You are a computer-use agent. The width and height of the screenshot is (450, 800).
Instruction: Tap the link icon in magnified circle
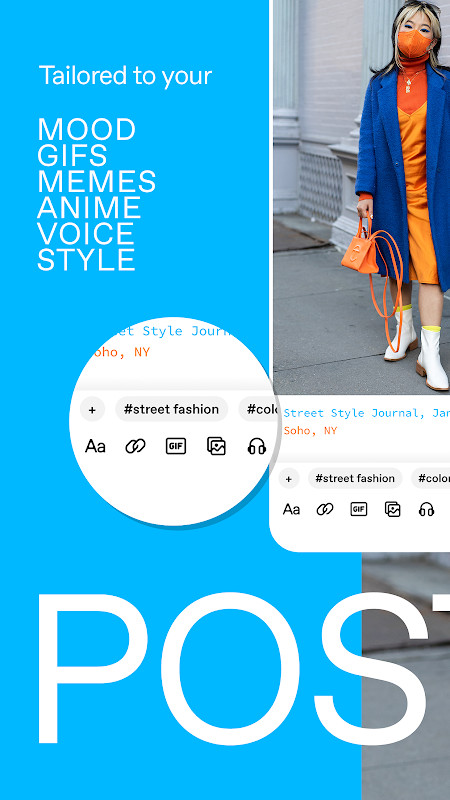(135, 446)
